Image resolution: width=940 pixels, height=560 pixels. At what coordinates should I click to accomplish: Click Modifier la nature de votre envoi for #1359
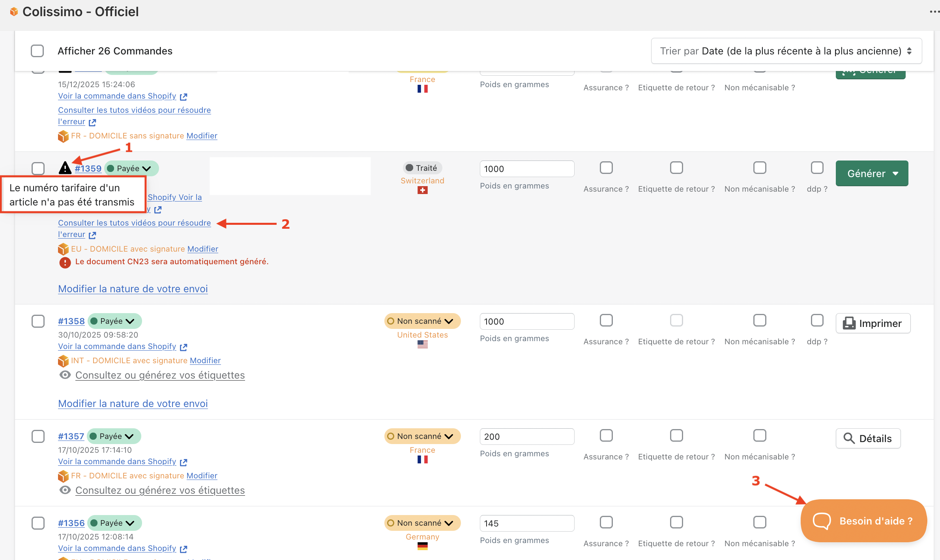[x=133, y=289]
